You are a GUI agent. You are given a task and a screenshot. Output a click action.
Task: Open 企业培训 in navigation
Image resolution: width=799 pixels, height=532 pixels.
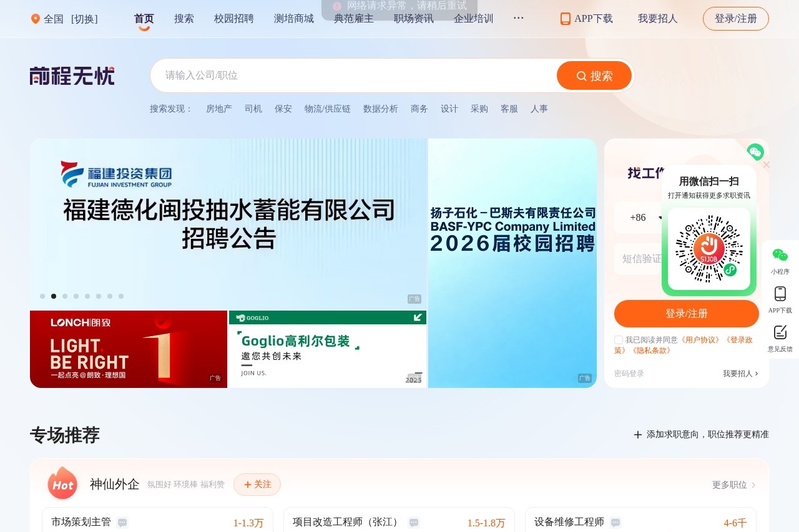tap(474, 19)
